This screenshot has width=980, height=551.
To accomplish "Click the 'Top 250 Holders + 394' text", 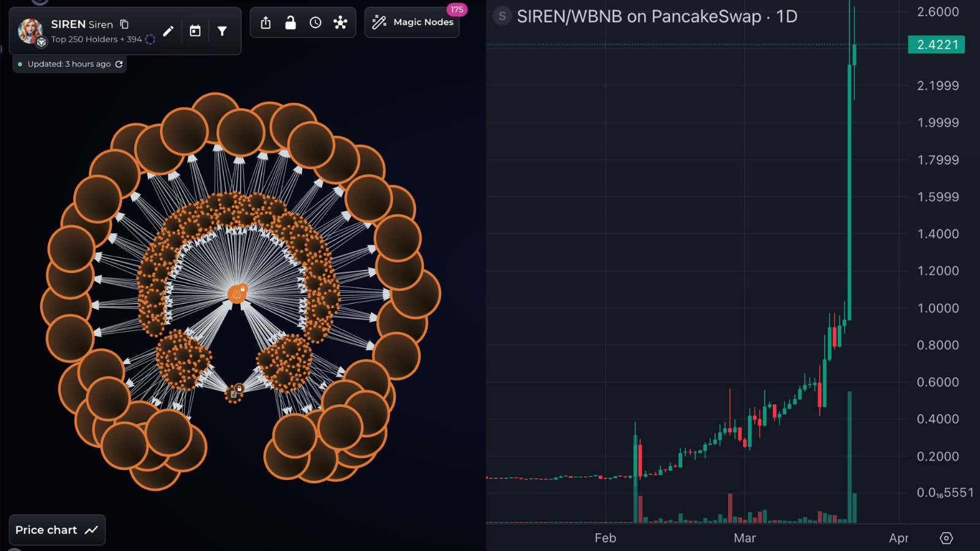I will (x=97, y=39).
